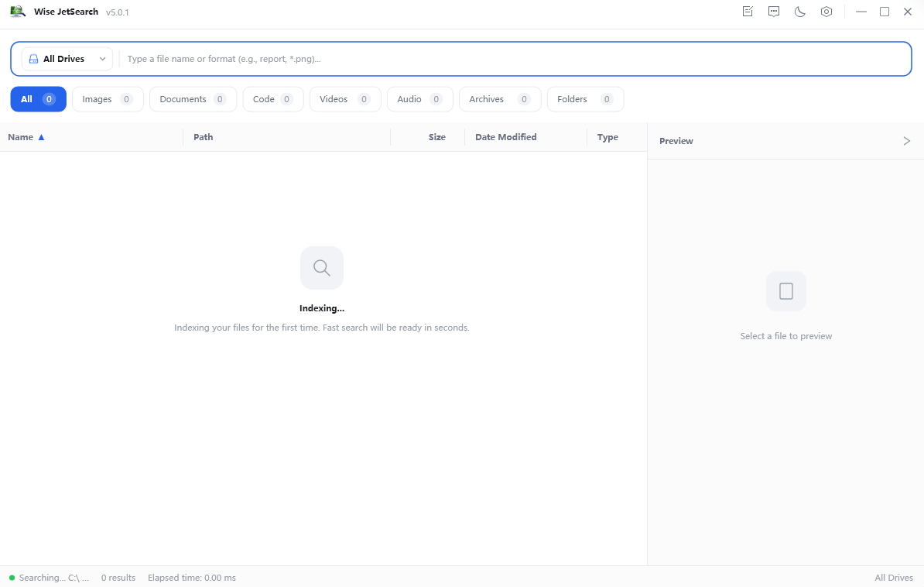Toggle dark mode moon icon

click(x=799, y=11)
